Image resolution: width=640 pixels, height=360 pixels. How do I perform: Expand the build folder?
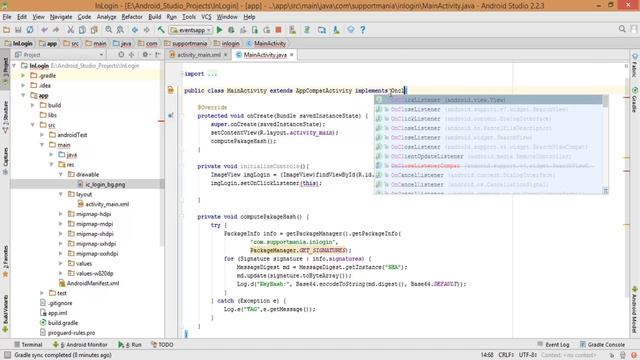[x=33, y=105]
